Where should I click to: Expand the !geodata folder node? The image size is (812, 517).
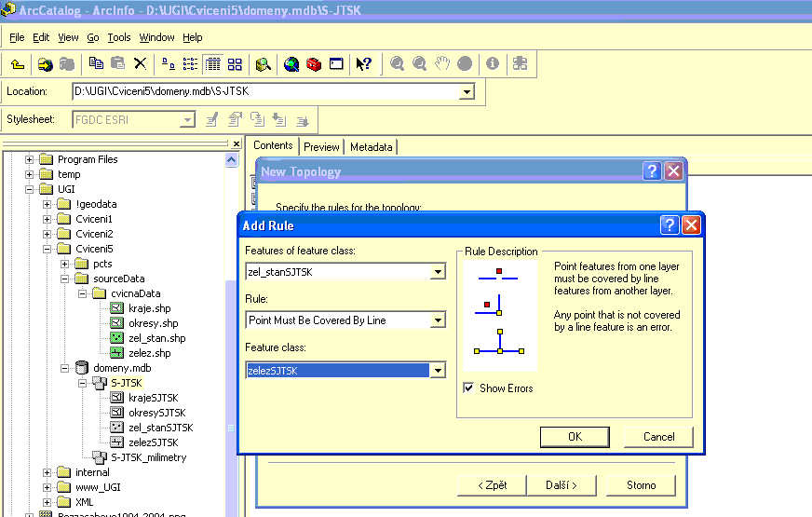[x=47, y=204]
